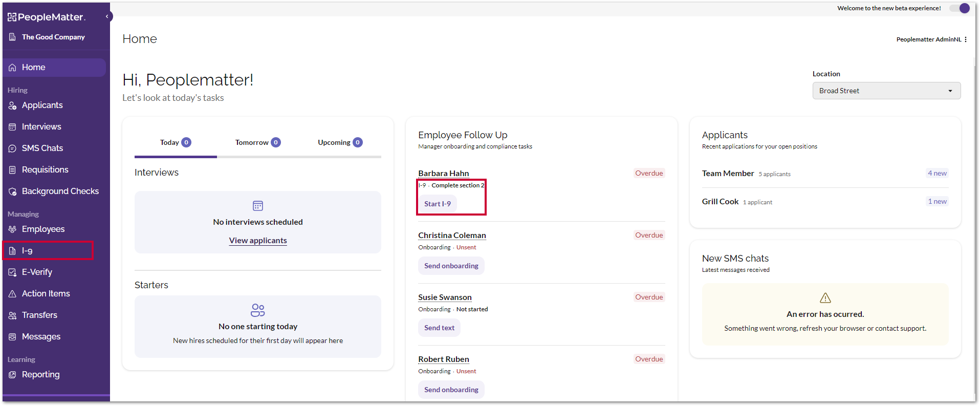Open Christina Coleman's employee link
The height and width of the screenshot is (406, 980).
tap(452, 236)
